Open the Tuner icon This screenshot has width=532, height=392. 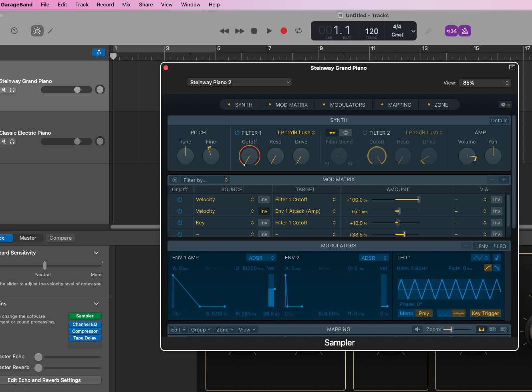coord(428,31)
